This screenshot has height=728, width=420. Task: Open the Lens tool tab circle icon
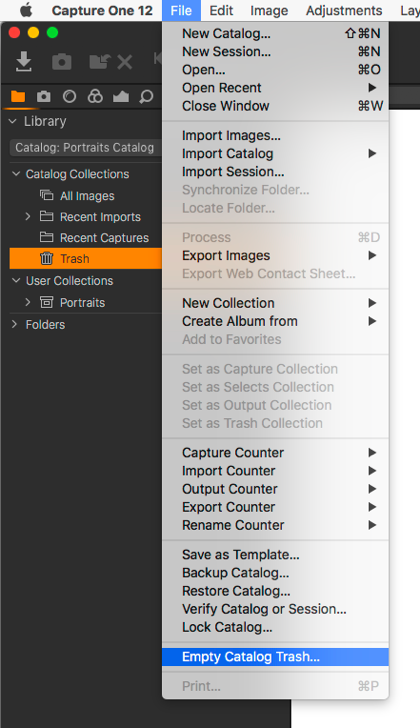[x=69, y=96]
